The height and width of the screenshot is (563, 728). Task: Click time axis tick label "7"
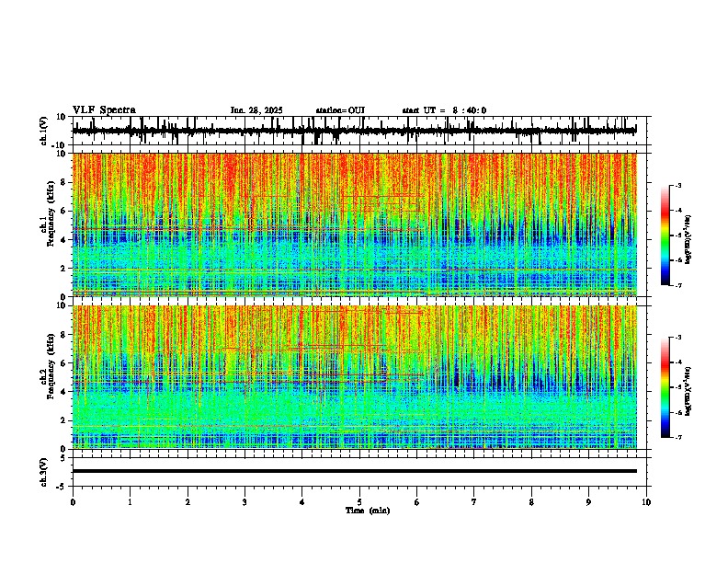474,502
